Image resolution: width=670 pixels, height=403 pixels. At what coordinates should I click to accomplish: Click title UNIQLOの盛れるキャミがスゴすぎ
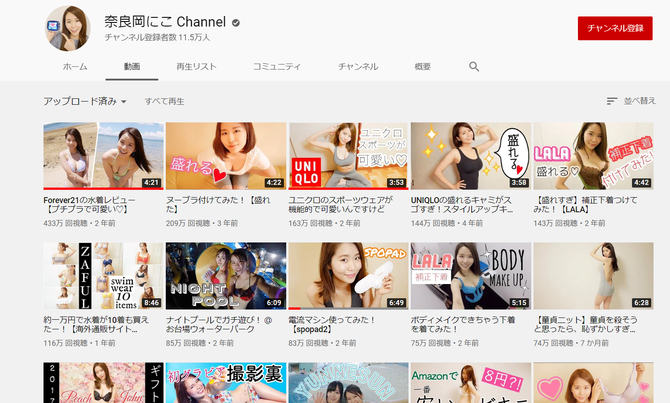coord(462,205)
